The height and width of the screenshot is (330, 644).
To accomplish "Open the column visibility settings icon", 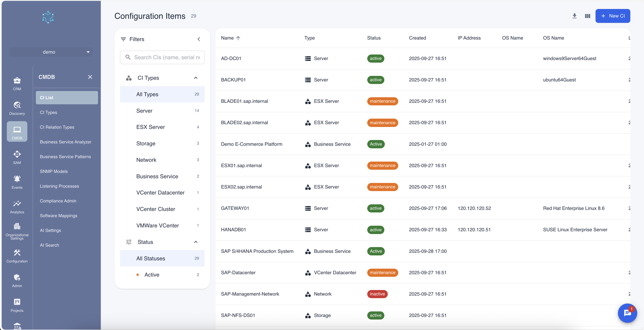I will click(x=587, y=16).
